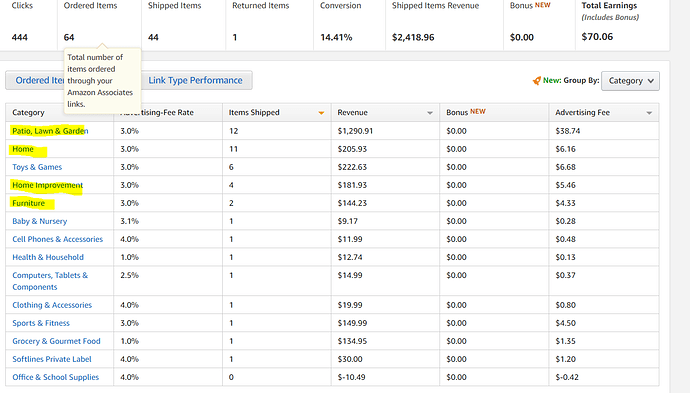690x393 pixels.
Task: Switch to Link Type Performance tab
Action: (x=195, y=81)
